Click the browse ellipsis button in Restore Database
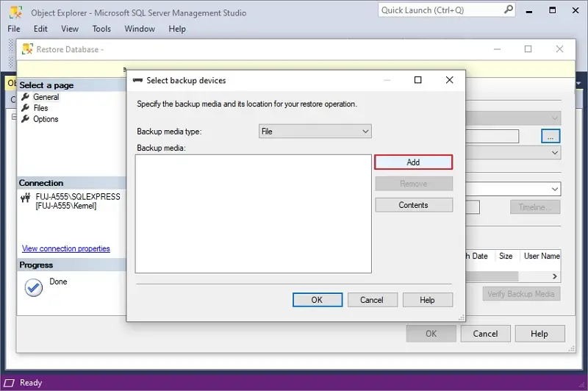 tap(551, 136)
